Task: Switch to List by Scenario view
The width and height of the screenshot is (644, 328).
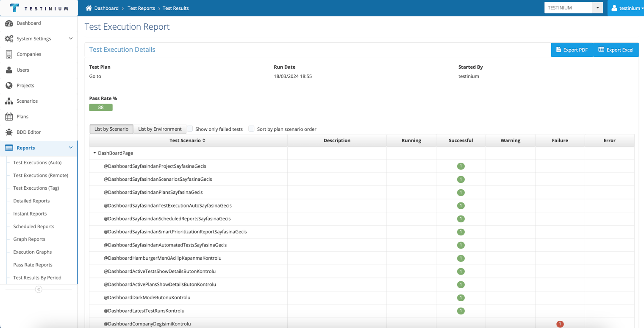Action: (111, 129)
